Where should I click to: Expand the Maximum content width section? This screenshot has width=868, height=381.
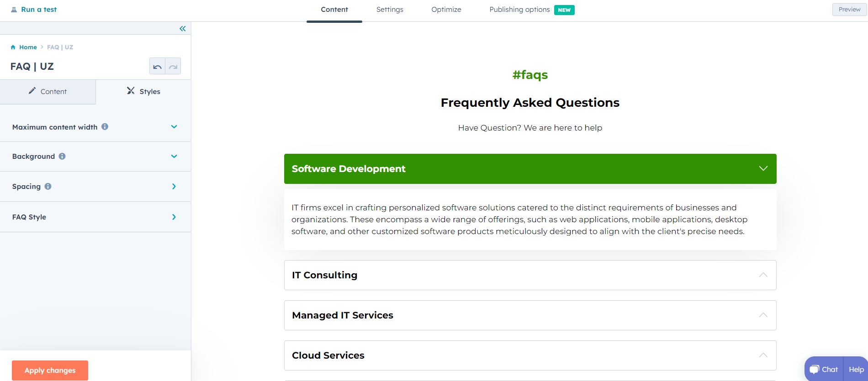[174, 127]
